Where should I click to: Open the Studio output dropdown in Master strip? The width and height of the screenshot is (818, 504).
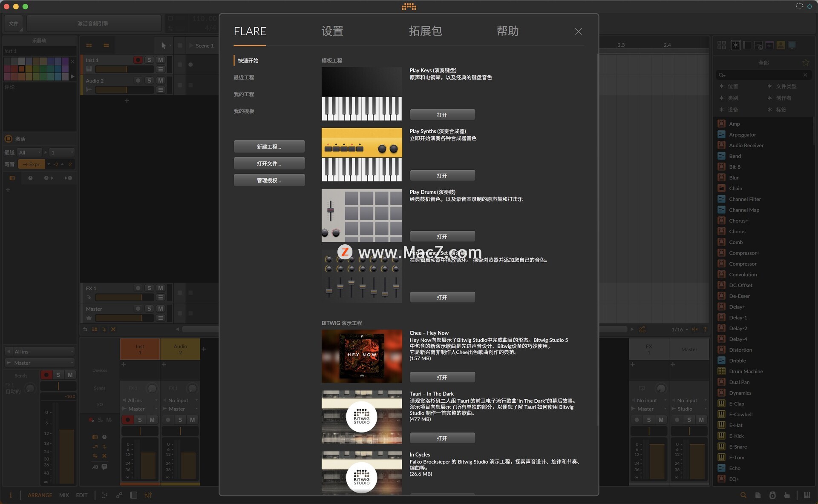688,409
